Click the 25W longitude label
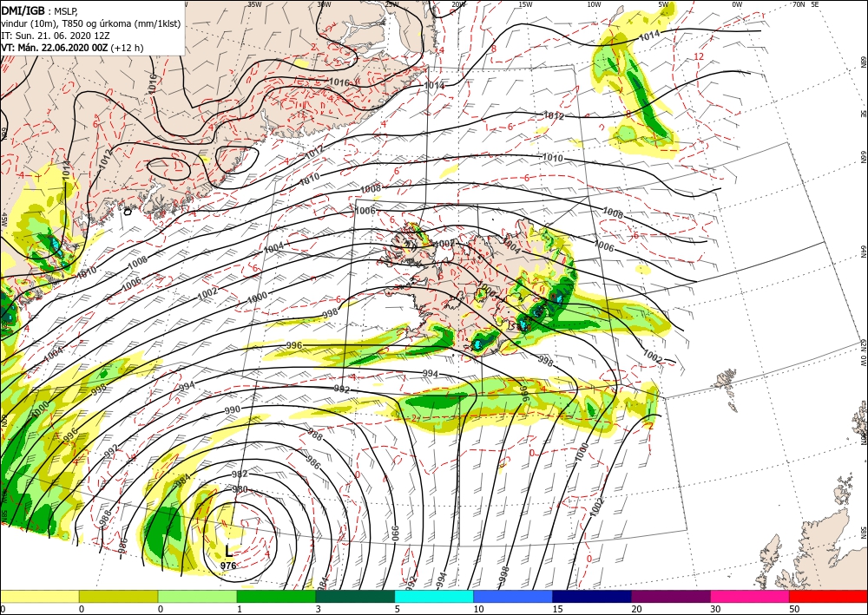Viewport: 868px width, 615px height. (391, 3)
